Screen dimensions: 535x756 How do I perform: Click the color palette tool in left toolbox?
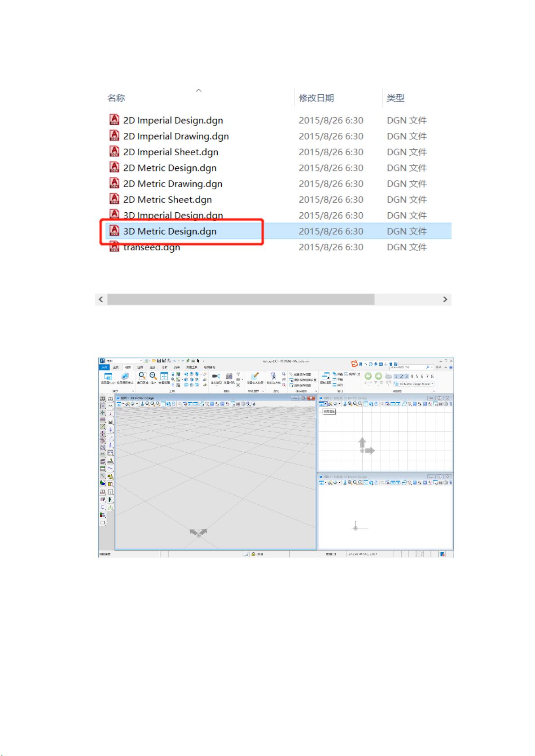point(103,483)
